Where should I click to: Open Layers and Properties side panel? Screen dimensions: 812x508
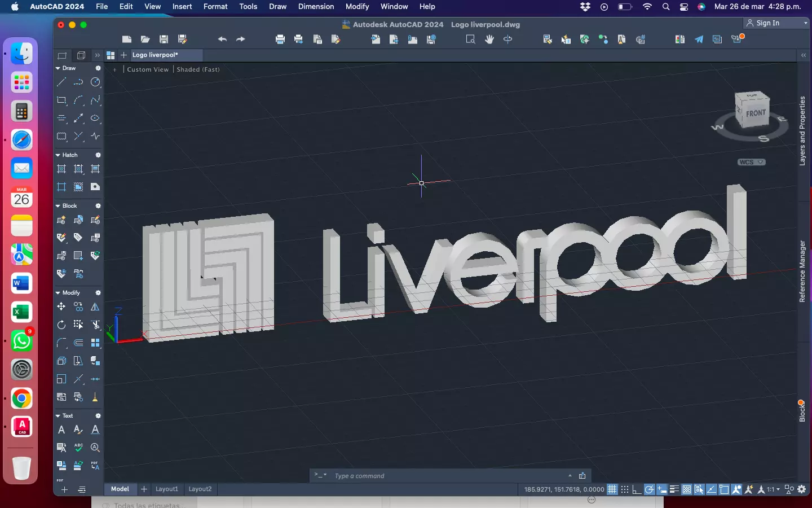[x=802, y=131]
